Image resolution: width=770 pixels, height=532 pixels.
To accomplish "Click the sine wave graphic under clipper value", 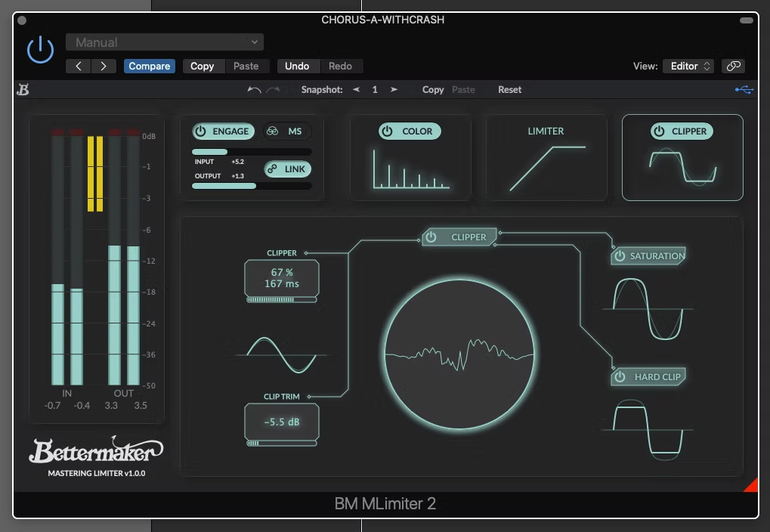I will tap(281, 354).
